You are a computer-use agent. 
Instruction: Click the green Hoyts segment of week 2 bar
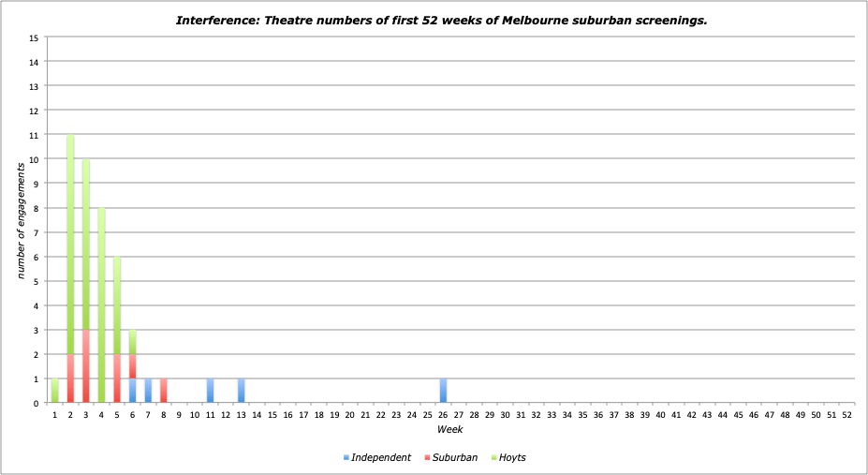coord(70,244)
